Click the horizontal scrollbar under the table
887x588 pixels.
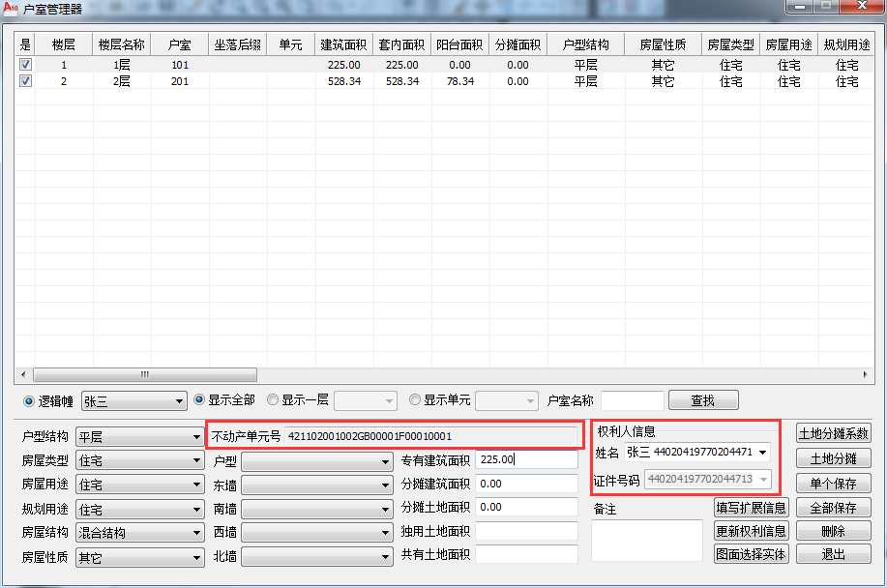145,374
